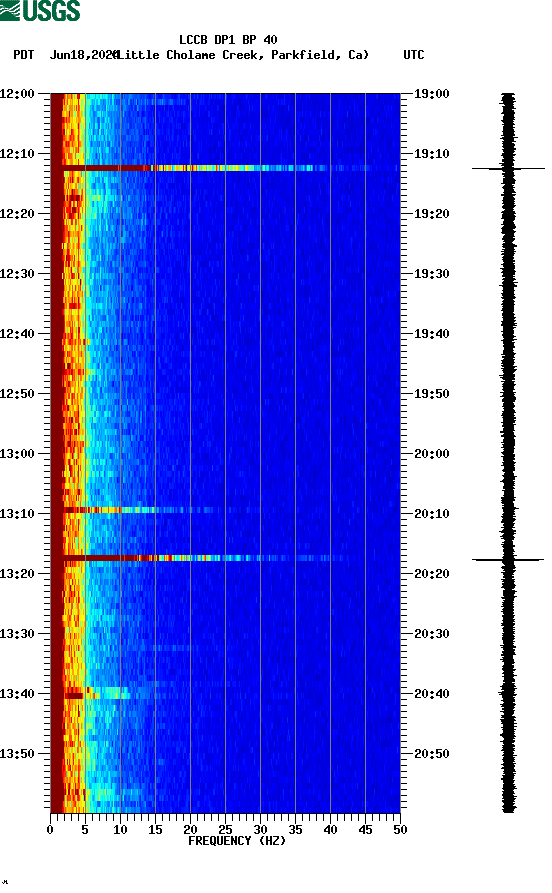This screenshot has width=552, height=893.
Task: Click location text 'Little Cholame Creek, Parkfield, Ca)'
Action: tap(243, 55)
